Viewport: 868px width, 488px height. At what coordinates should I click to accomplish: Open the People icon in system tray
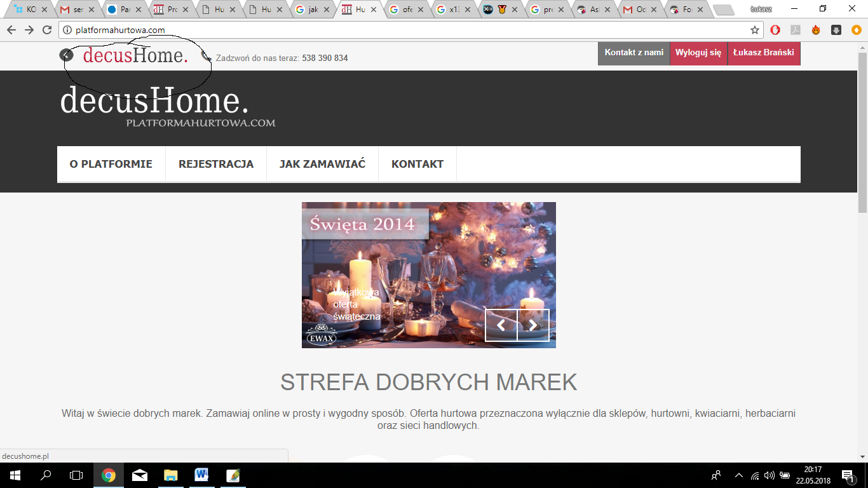[x=716, y=475]
